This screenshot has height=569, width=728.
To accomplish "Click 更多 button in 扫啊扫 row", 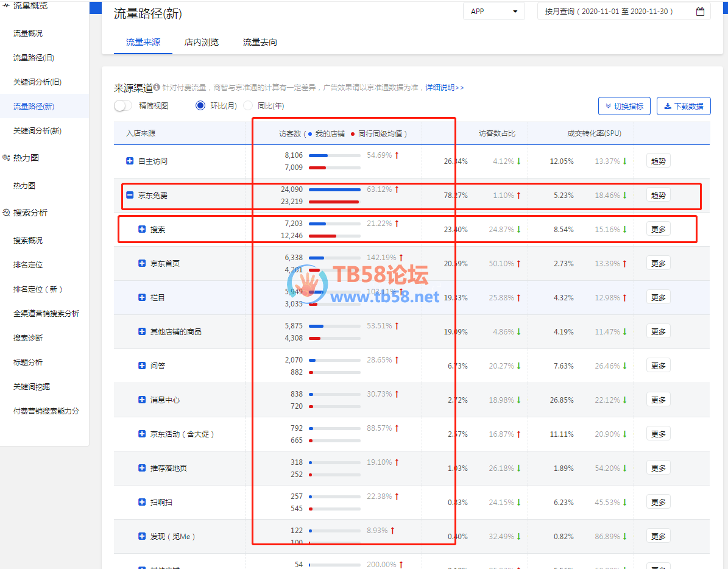I will [x=659, y=502].
